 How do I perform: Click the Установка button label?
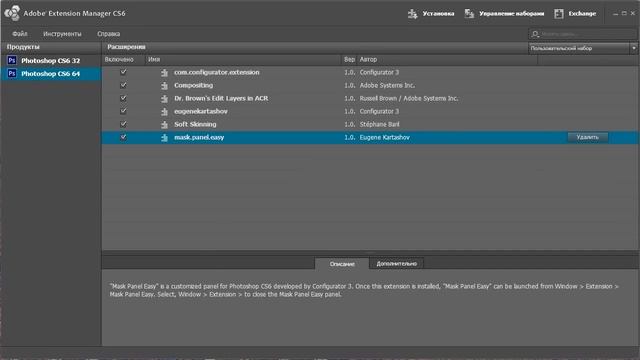pos(438,13)
